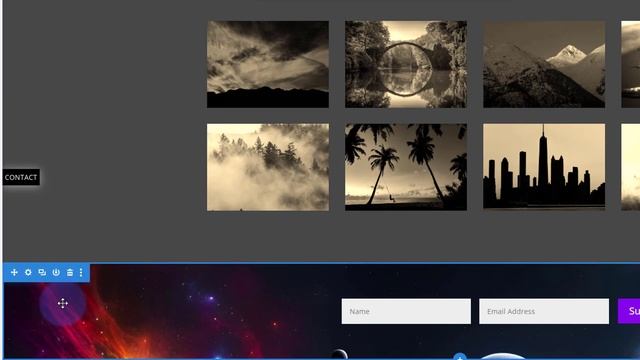Open the foggy forest thumbnail
The width and height of the screenshot is (640, 360).
(268, 167)
